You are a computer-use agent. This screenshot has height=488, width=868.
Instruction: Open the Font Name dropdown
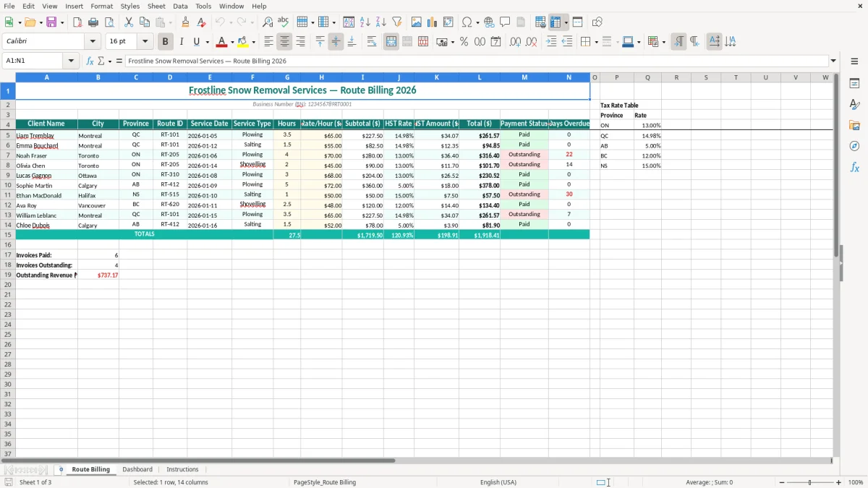coord(93,42)
